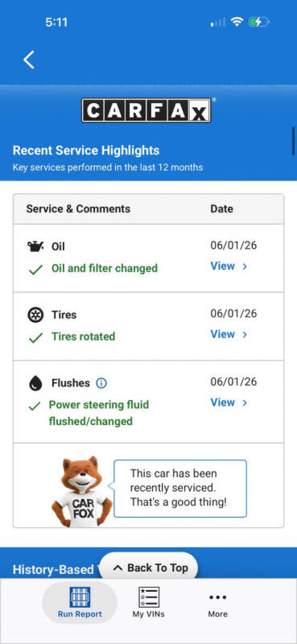Click the page scrollbar on right edge
The image size is (297, 644).
pyautogui.click(x=294, y=141)
